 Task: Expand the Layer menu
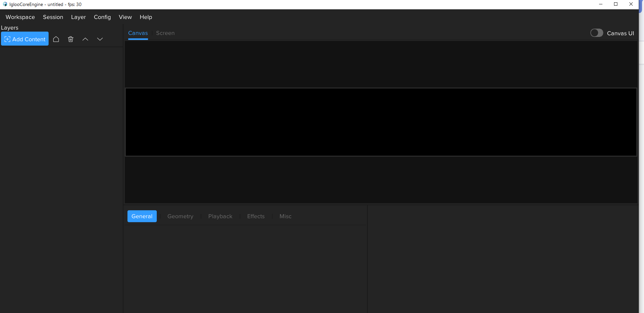pyautogui.click(x=78, y=17)
